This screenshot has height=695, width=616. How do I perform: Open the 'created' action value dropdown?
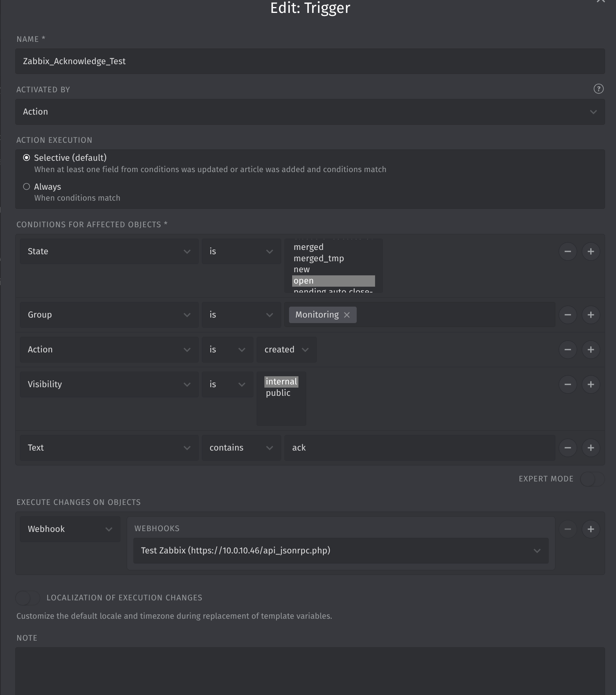click(286, 350)
